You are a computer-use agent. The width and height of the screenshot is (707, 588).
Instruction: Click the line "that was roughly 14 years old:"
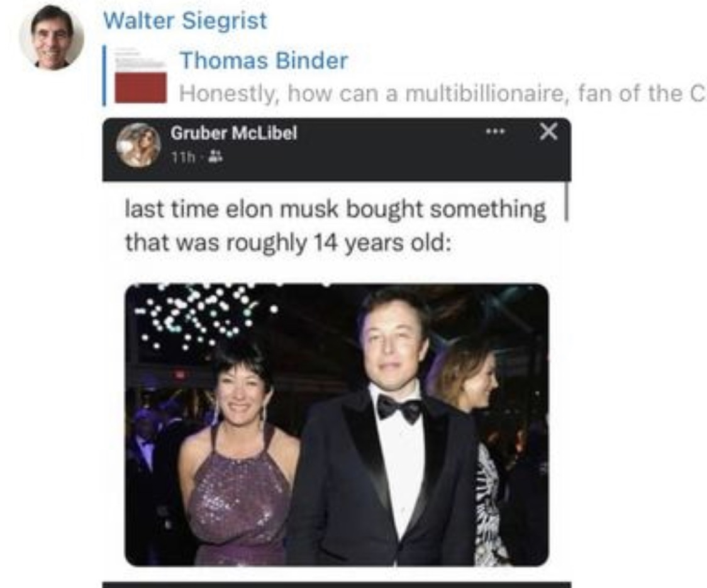287,243
